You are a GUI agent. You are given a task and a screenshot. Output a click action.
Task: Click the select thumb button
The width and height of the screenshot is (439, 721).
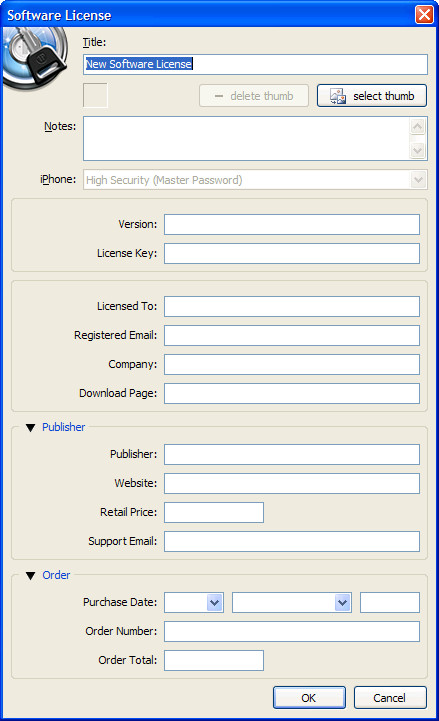point(372,96)
